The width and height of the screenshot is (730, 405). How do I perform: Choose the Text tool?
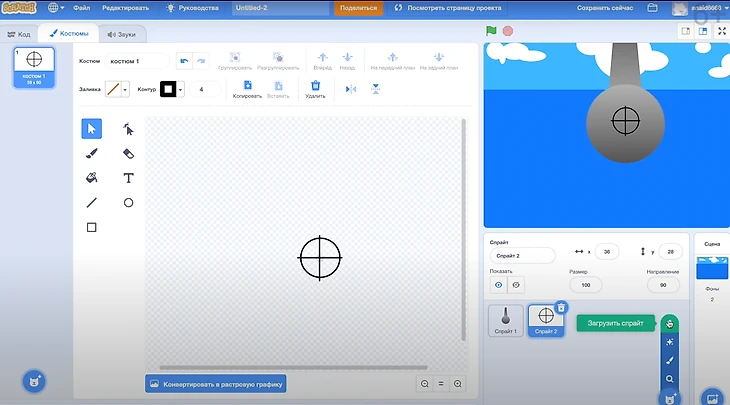tap(128, 178)
